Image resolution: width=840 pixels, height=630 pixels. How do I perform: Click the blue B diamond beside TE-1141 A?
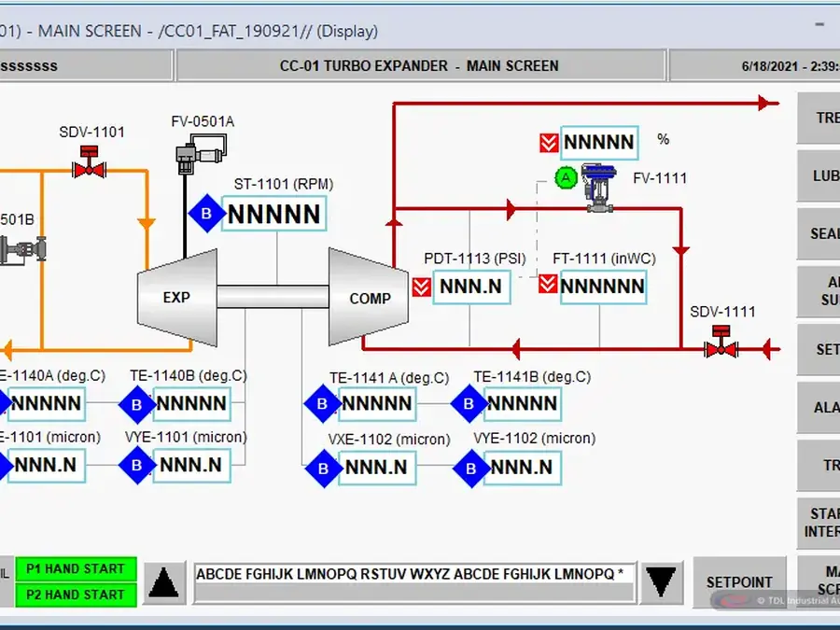(x=322, y=403)
